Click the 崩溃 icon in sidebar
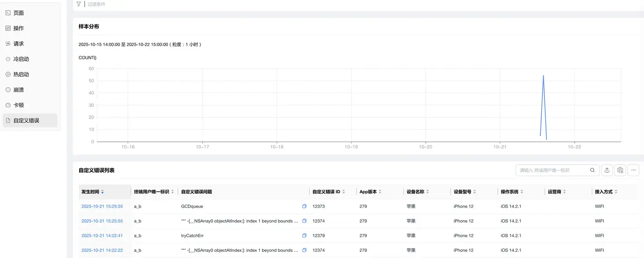The height and width of the screenshot is (258, 644). pyautogui.click(x=8, y=90)
